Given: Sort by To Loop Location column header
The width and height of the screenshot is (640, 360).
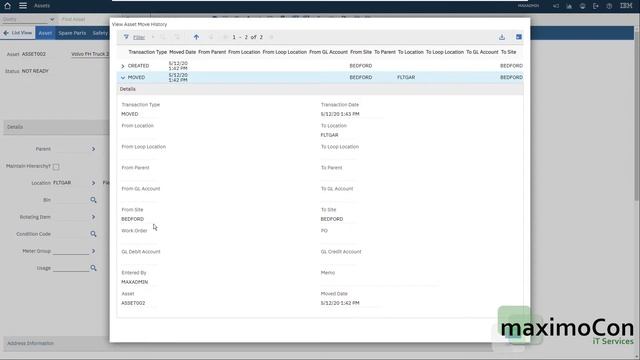Looking at the screenshot, I should [445, 52].
